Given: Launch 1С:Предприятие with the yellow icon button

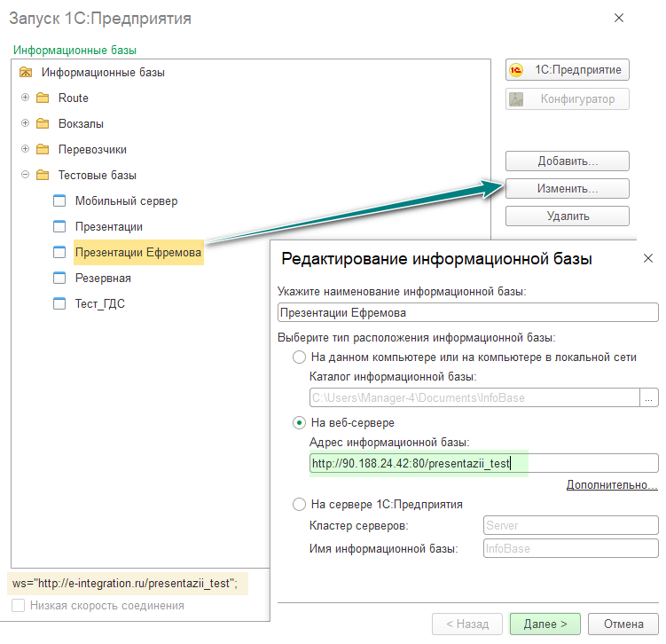Looking at the screenshot, I should point(567,70).
